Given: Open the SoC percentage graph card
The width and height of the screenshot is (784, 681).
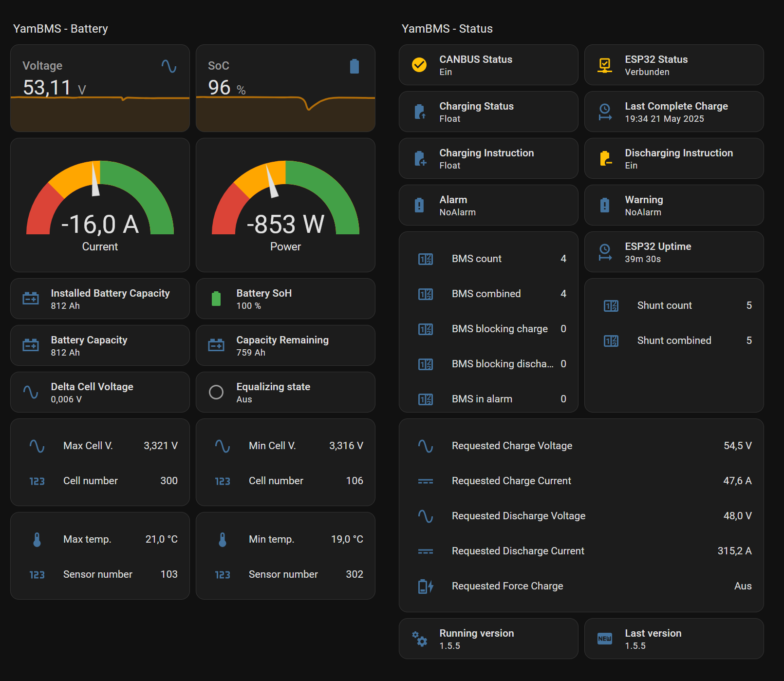Looking at the screenshot, I should tap(285, 88).
